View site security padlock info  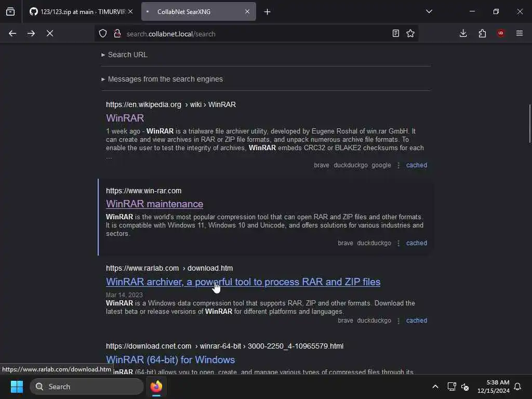click(x=117, y=34)
